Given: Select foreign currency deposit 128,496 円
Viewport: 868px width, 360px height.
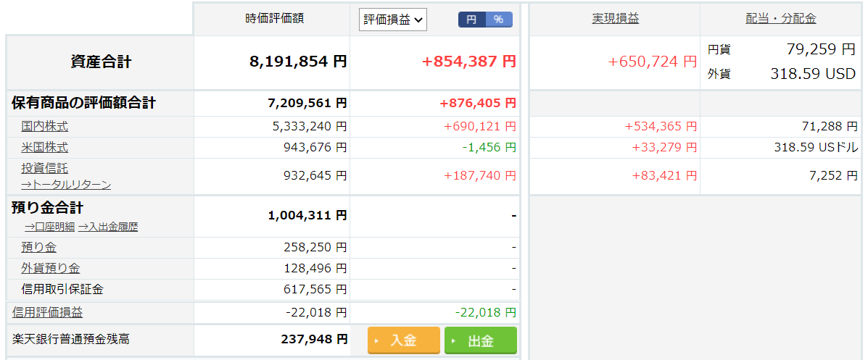Looking at the screenshot, I should pos(315,268).
